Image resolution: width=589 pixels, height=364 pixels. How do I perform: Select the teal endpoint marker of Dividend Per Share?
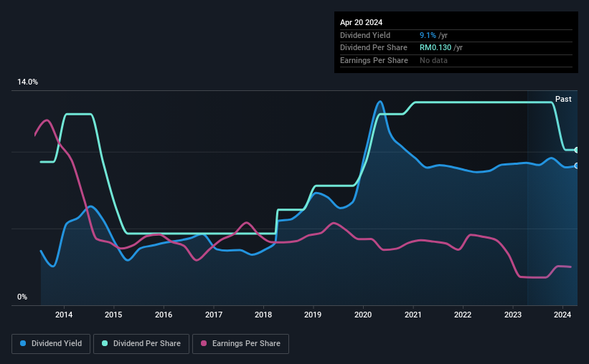(x=576, y=150)
